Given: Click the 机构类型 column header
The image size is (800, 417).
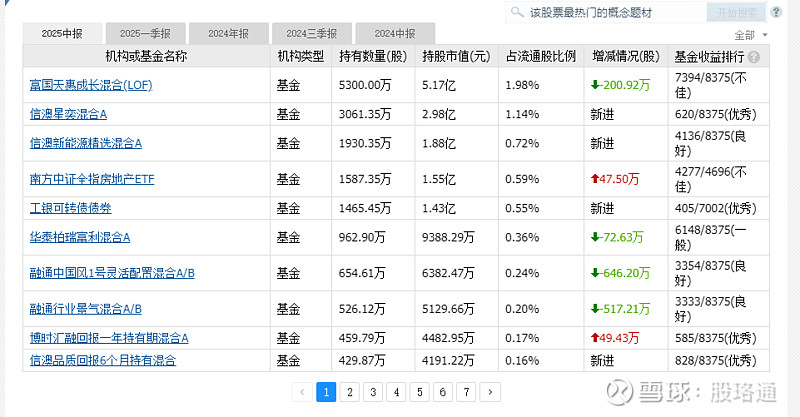Looking at the screenshot, I should 301,56.
